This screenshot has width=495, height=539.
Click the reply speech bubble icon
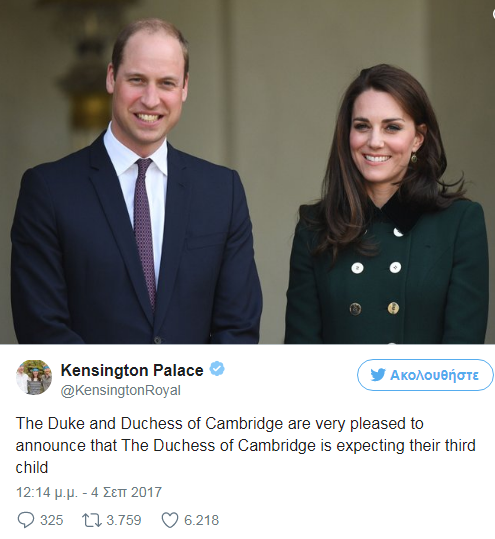point(26,520)
